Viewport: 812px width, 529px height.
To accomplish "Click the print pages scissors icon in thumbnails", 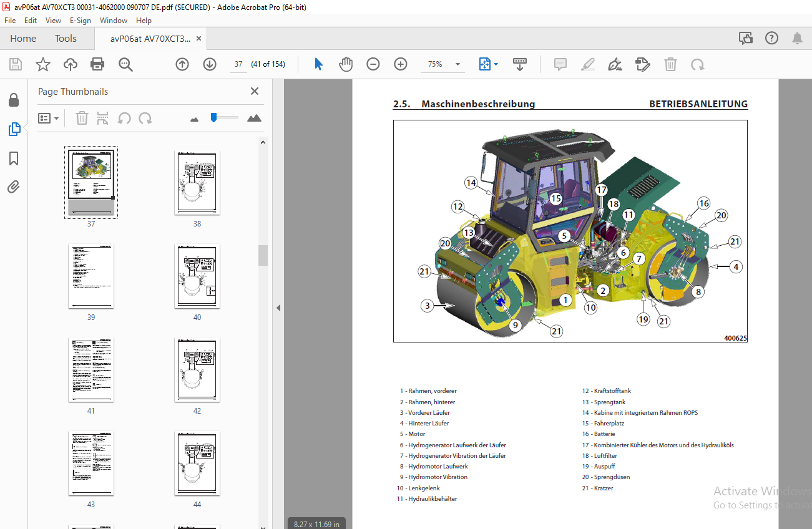I will (x=103, y=118).
